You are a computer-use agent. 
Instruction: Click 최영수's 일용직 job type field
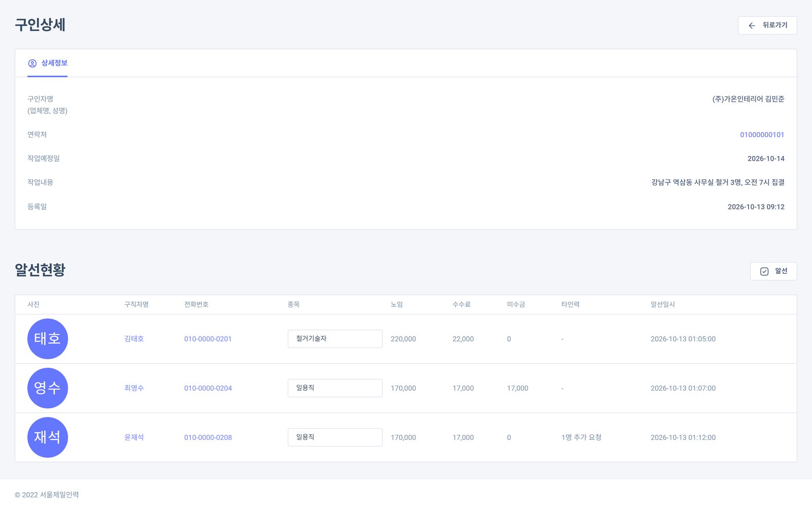coord(335,388)
